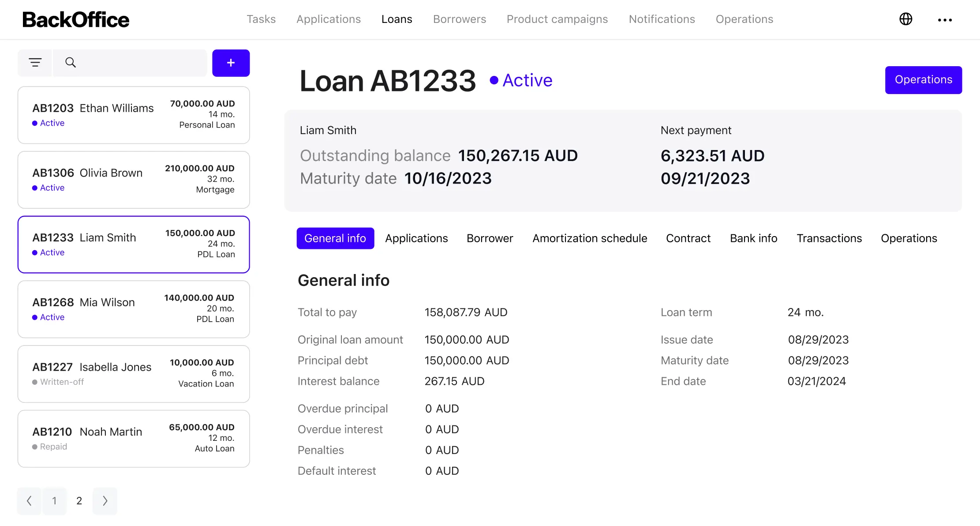Open the Notifications section
Image resolution: width=980 pixels, height=526 pixels.
click(x=662, y=19)
